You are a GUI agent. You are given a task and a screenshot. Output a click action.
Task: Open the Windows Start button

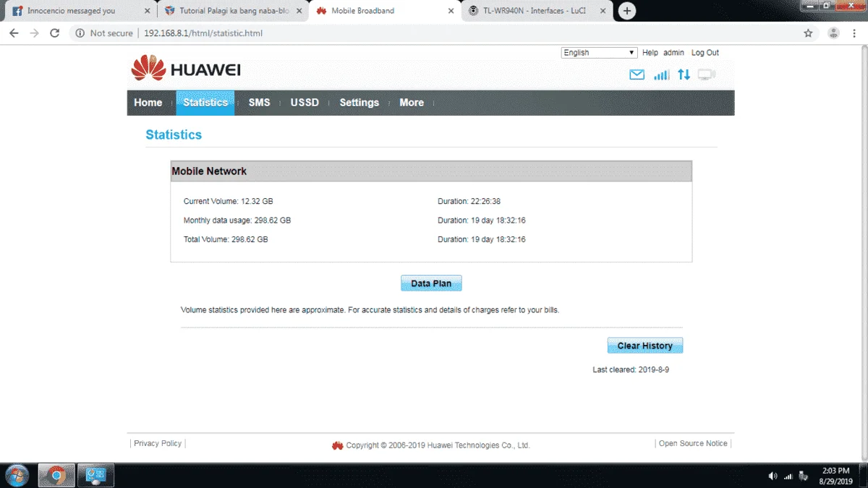16,476
